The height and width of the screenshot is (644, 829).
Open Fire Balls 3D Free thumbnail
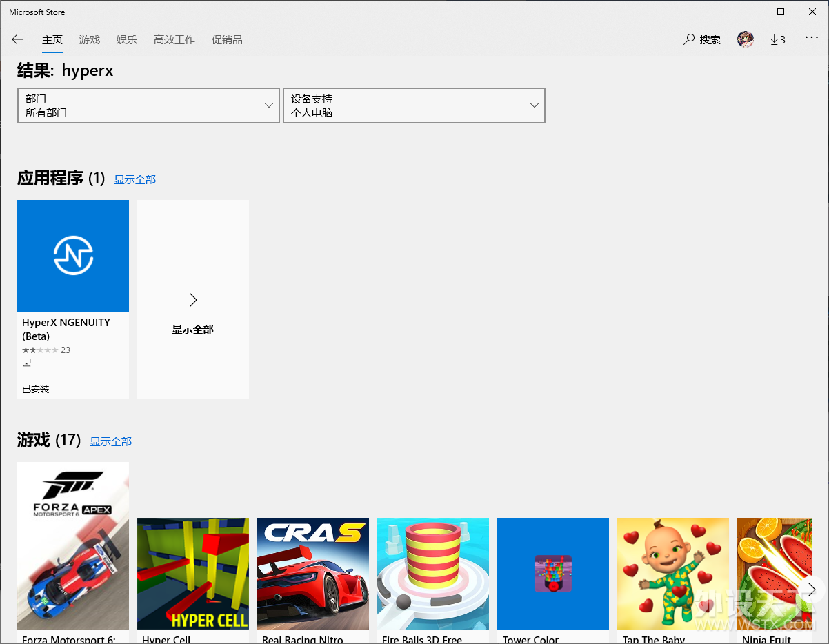(x=433, y=574)
